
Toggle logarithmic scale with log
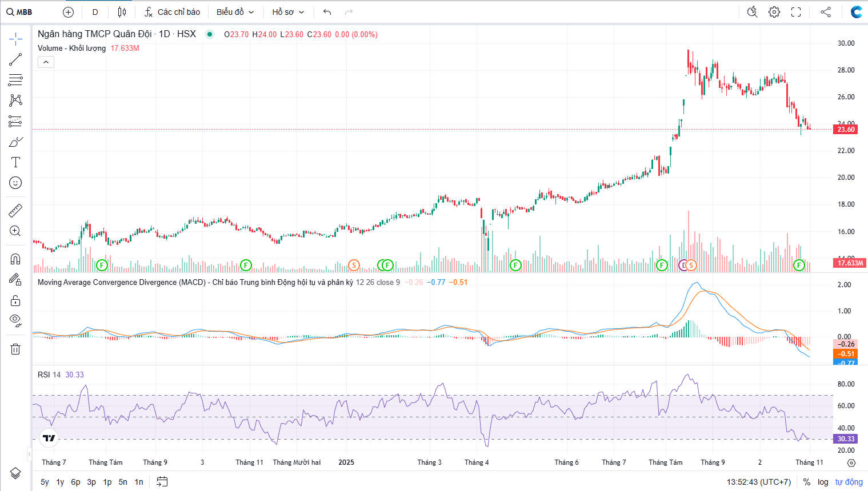click(823, 482)
